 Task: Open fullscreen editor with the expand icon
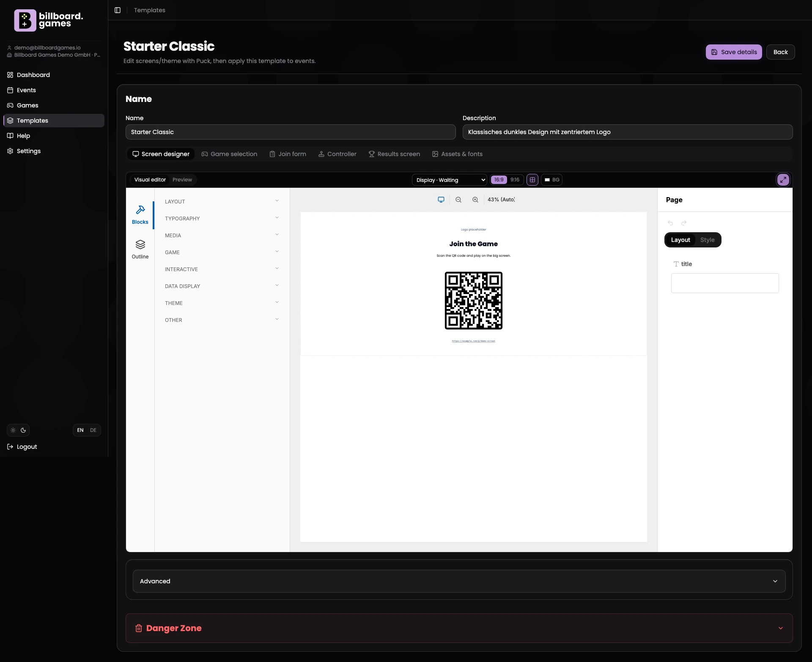tap(783, 179)
